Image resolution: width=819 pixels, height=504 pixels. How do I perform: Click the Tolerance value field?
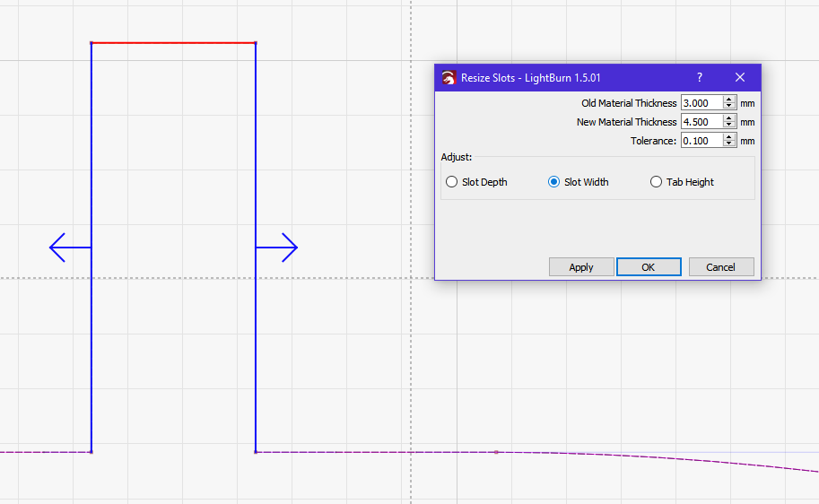click(x=702, y=141)
